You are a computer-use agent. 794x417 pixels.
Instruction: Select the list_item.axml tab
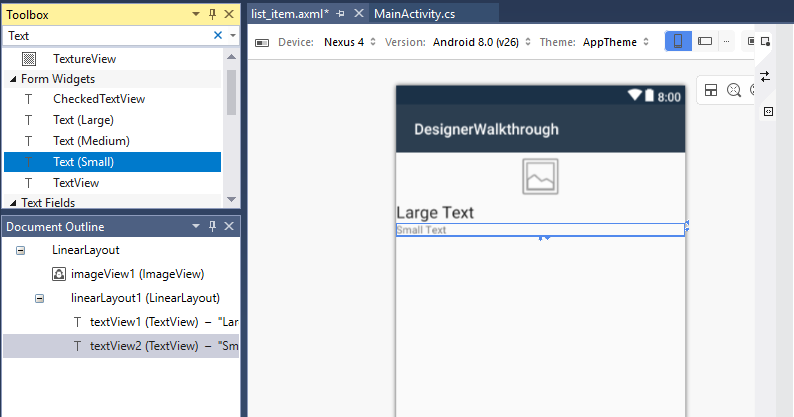point(290,14)
